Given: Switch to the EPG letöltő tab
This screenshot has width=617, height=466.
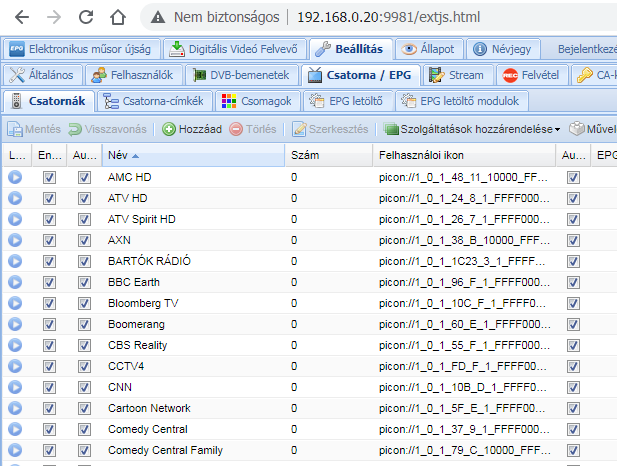Looking at the screenshot, I should coord(348,101).
